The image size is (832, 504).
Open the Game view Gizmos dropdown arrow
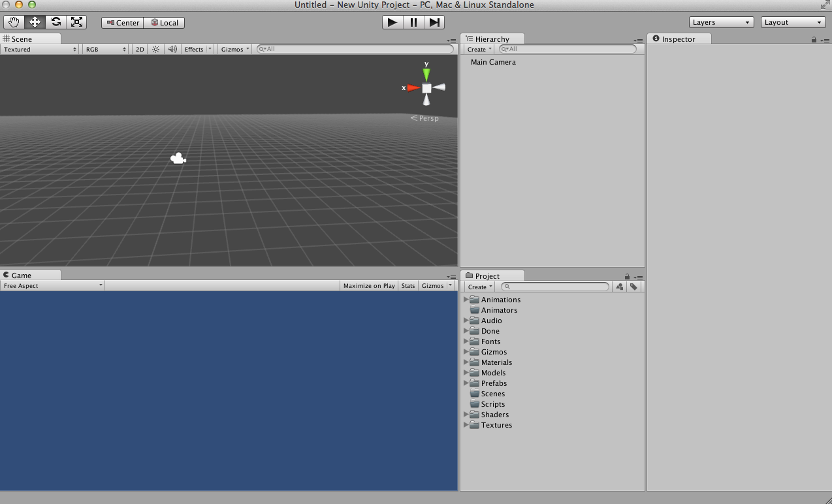tap(450, 285)
